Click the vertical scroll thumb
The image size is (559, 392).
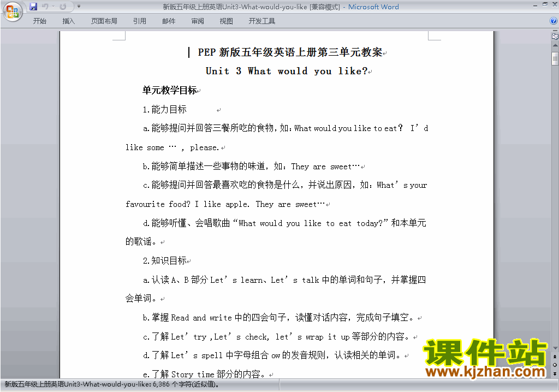555,58
